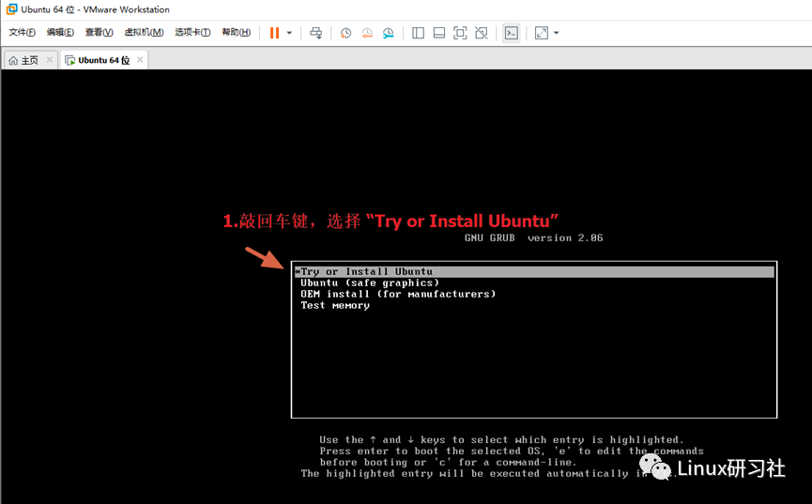The width and height of the screenshot is (812, 504).
Task: Click the GNU GRUB version 2.06 text
Action: (x=533, y=237)
